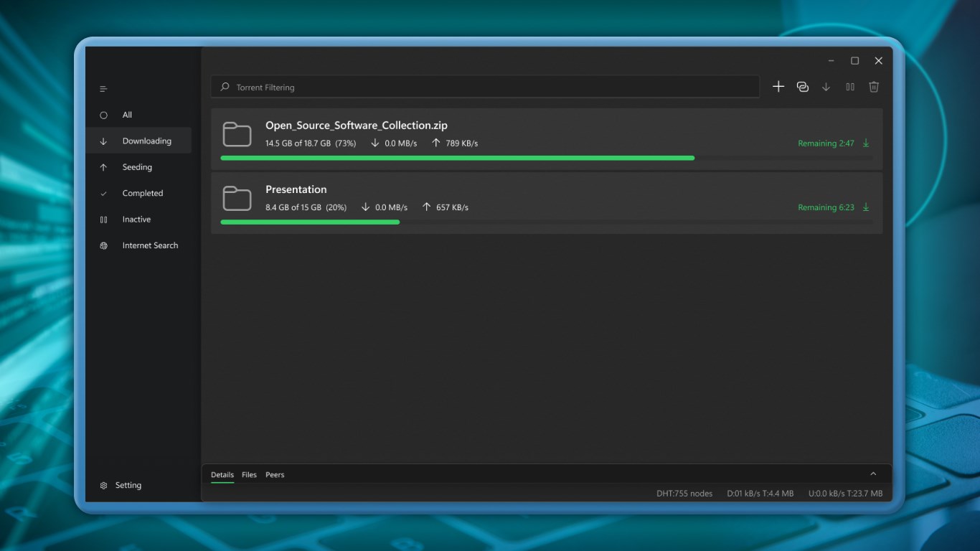Switch to the Files tab
This screenshot has height=551, width=980.
pyautogui.click(x=249, y=475)
